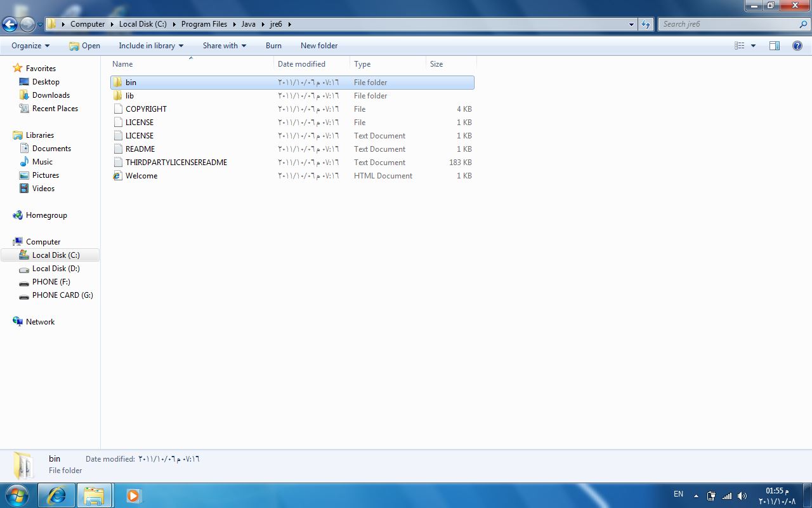Click Java in the breadcrumb
The height and width of the screenshot is (508, 812).
(248, 24)
